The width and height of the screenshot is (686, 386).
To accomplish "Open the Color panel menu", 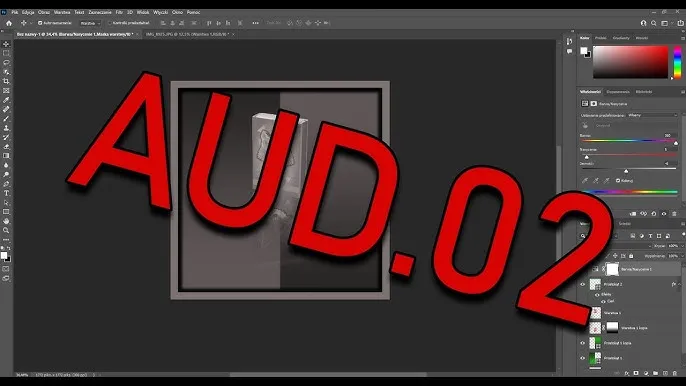I will [x=682, y=39].
